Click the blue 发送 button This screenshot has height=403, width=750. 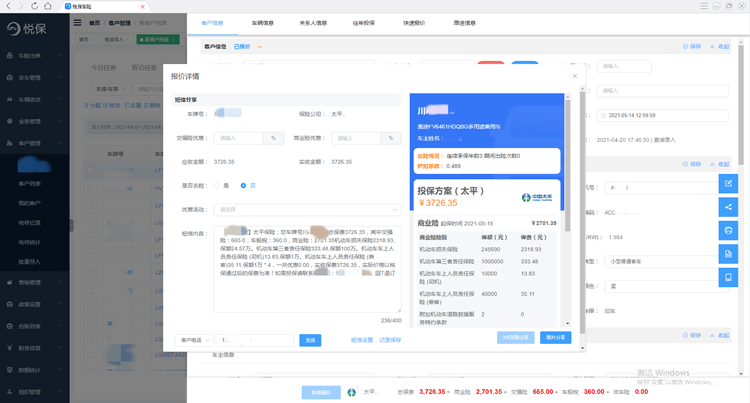pos(310,340)
